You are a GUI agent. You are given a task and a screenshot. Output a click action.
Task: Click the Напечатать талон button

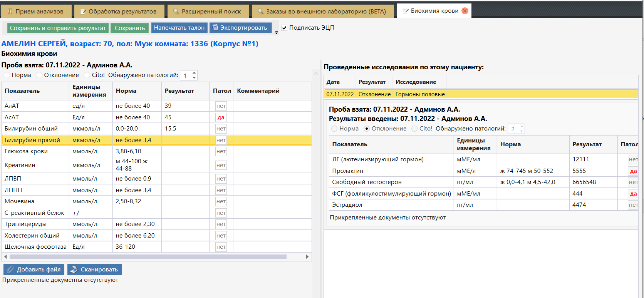179,28
